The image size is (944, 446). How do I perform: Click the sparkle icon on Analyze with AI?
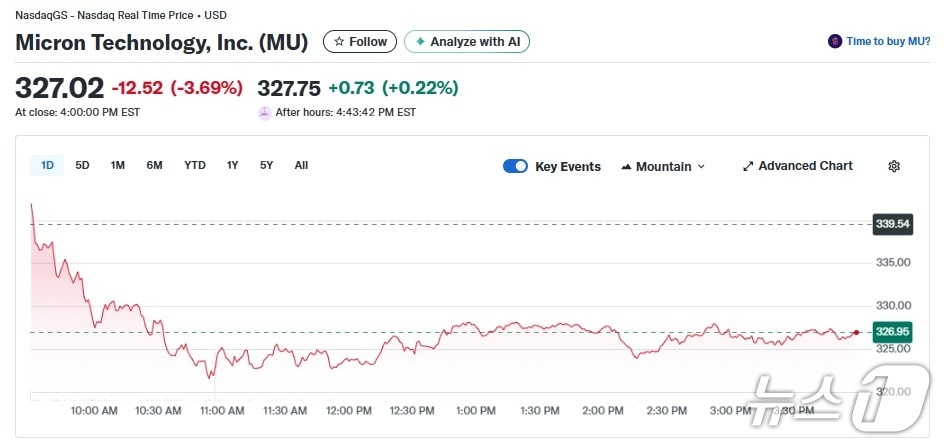(420, 42)
